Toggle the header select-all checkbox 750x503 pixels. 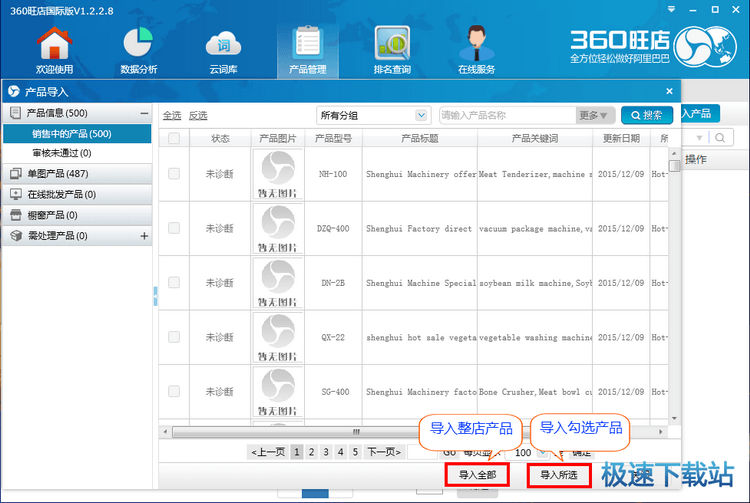174,138
